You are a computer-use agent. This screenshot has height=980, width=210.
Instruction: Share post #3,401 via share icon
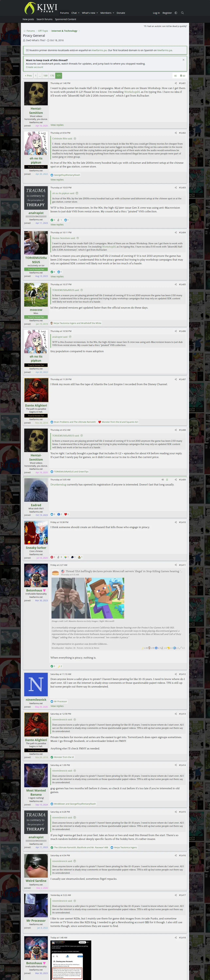pos(176,83)
